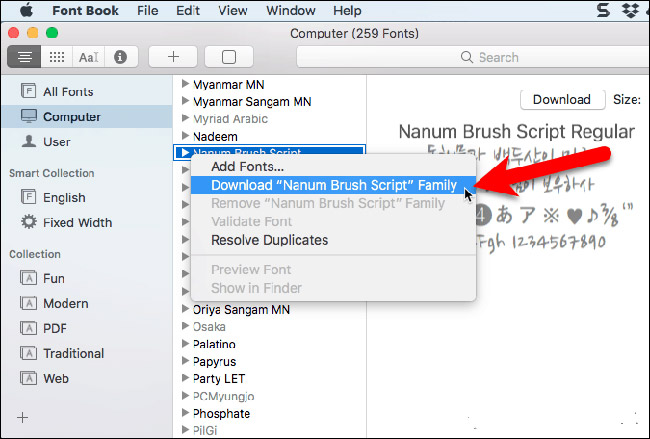The image size is (650, 439).
Task: Switch to custom preview (AaI) view
Action: pyautogui.click(x=89, y=57)
